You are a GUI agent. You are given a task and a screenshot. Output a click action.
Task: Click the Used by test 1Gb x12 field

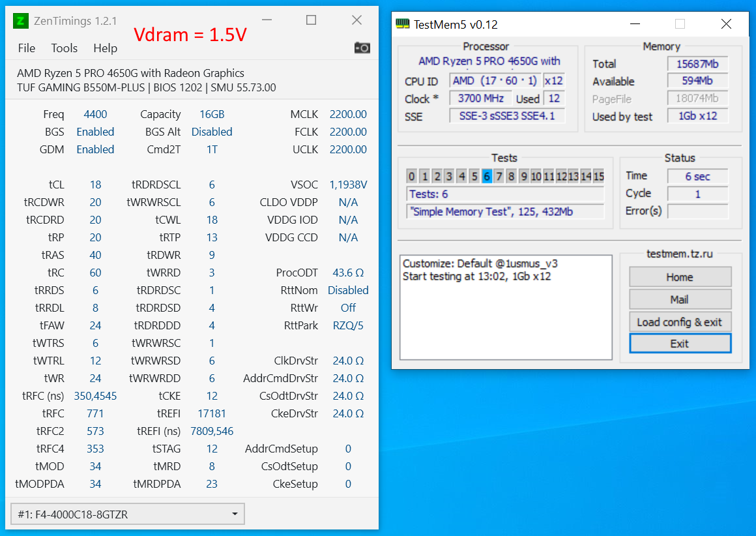point(697,116)
